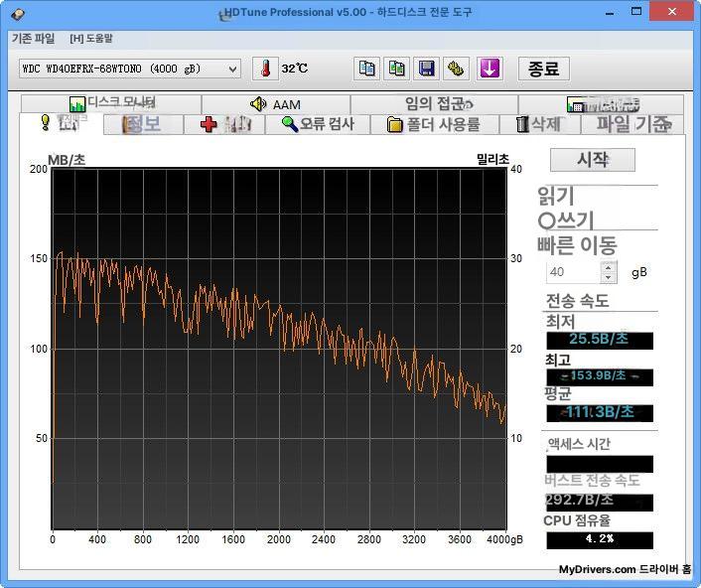Increase the gB value with up arrow
This screenshot has width=701, height=588.
click(x=609, y=266)
